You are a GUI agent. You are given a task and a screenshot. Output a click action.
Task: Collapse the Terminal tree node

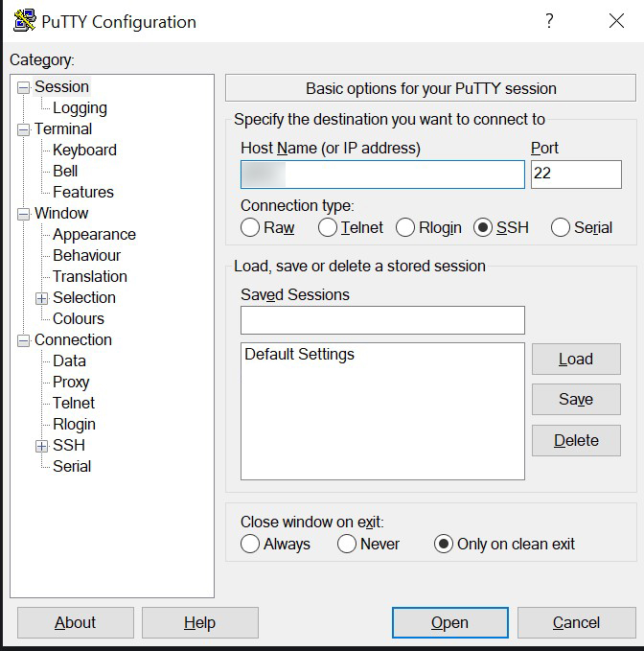(x=24, y=130)
